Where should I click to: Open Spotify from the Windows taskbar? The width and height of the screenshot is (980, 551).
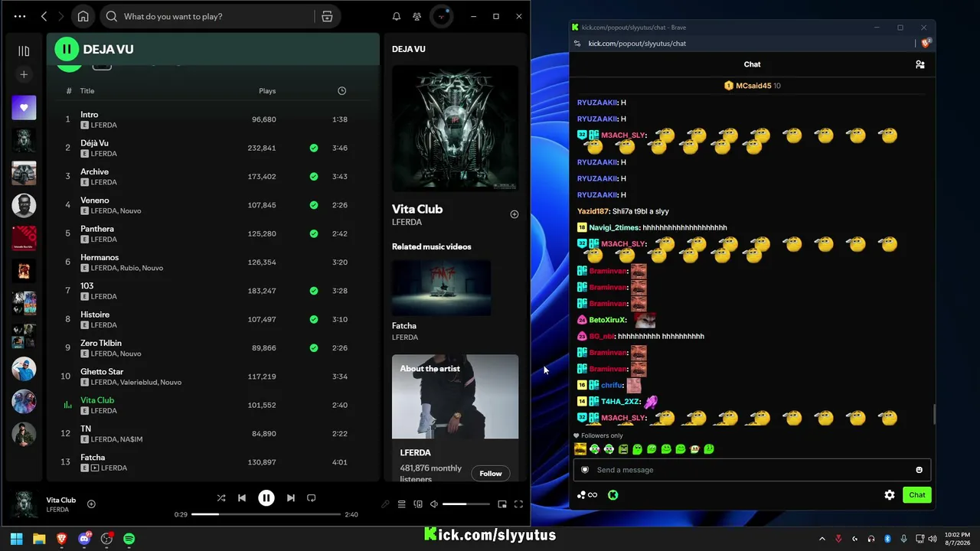[x=129, y=539]
